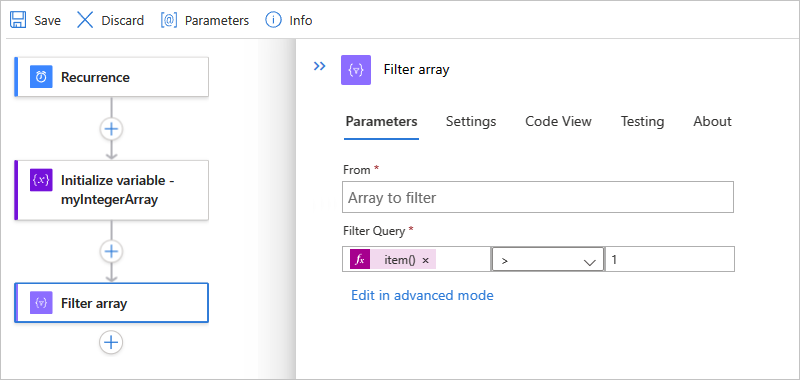Click the Save button label
Image resolution: width=800 pixels, height=380 pixels.
[x=47, y=20]
